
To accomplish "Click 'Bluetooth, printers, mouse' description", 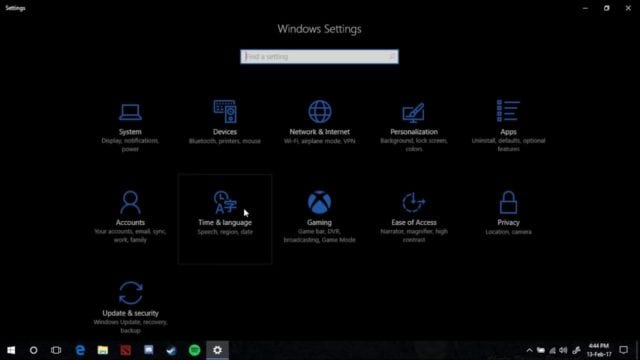I will pos(225,141).
